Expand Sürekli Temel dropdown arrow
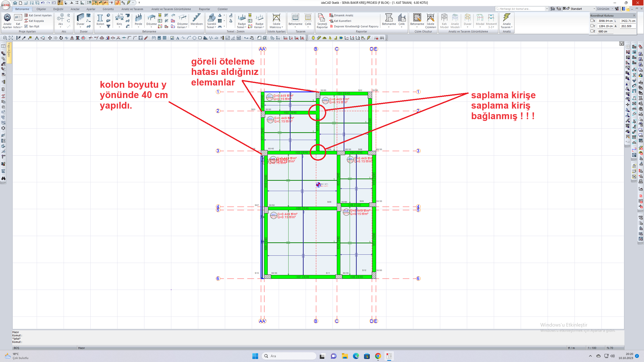This screenshot has width=644, height=362. 215,27
